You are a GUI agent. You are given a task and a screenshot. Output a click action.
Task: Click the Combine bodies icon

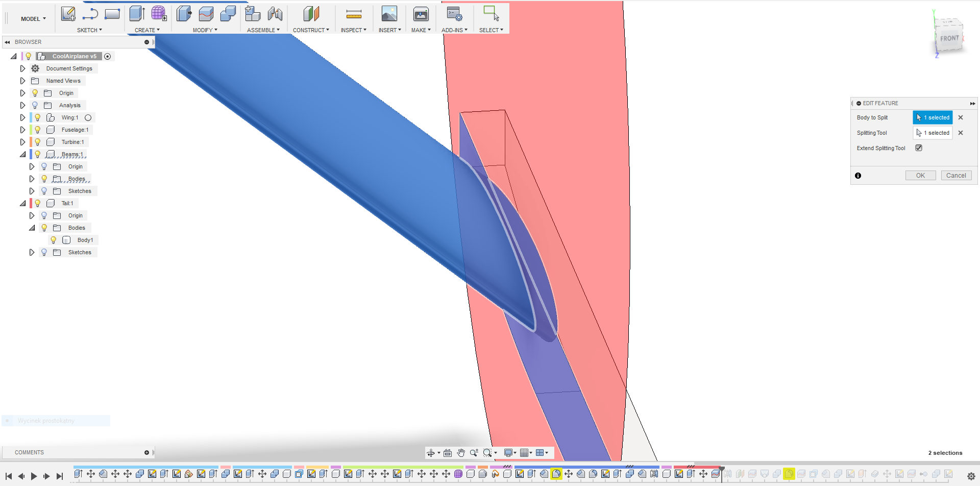coord(228,14)
